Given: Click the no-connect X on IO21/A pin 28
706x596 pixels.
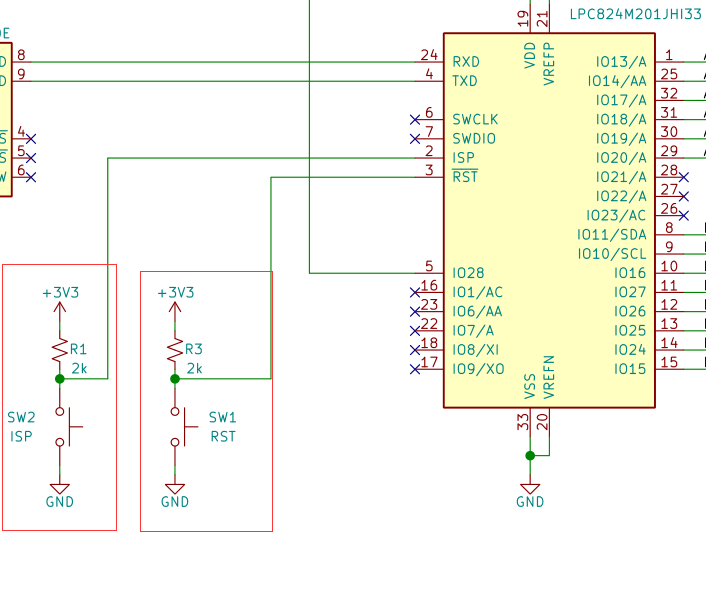Looking at the screenshot, I should (x=683, y=177).
